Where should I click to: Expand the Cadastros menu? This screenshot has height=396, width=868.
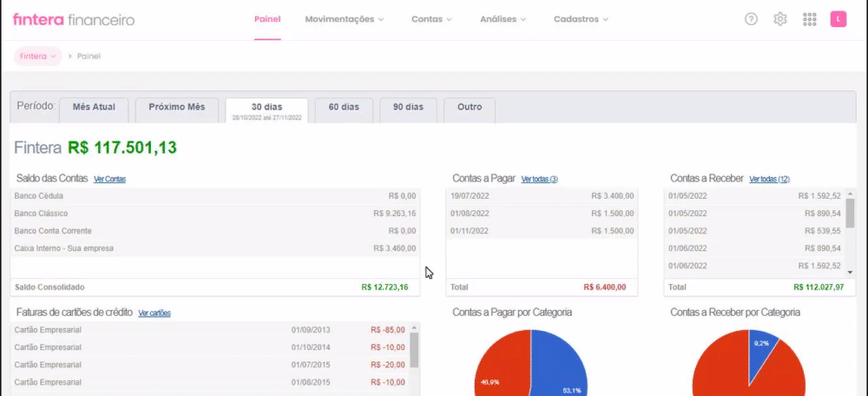582,19
